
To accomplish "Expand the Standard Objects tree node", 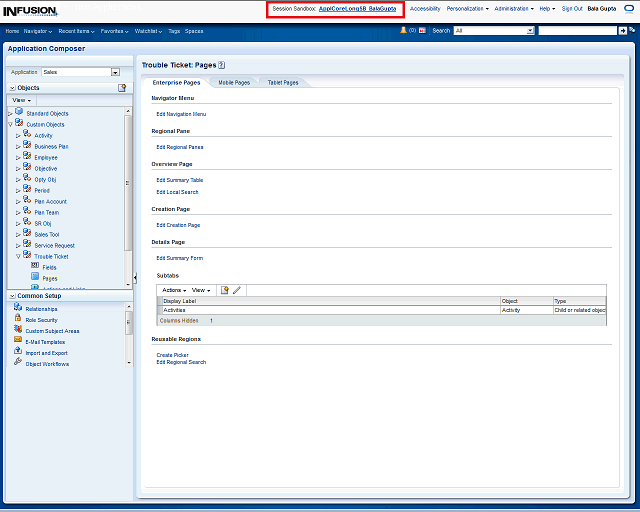I will (10, 114).
